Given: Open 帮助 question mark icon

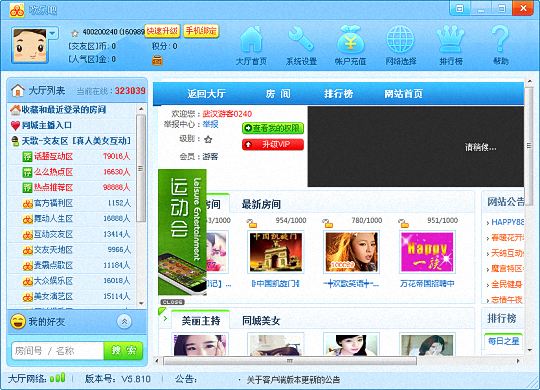Looking at the screenshot, I should click(500, 45).
